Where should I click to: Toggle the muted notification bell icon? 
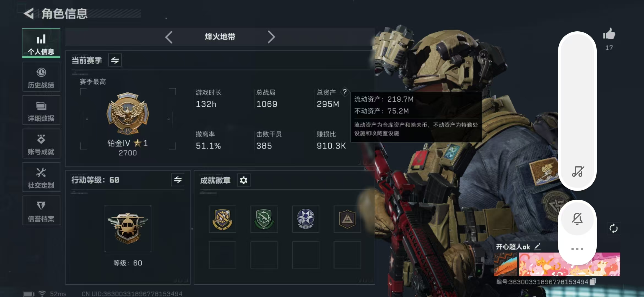click(577, 219)
